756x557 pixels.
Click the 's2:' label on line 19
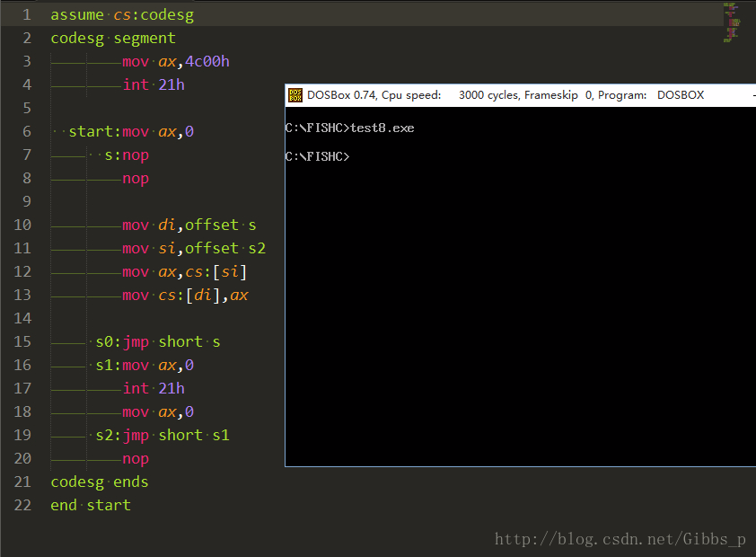109,436
